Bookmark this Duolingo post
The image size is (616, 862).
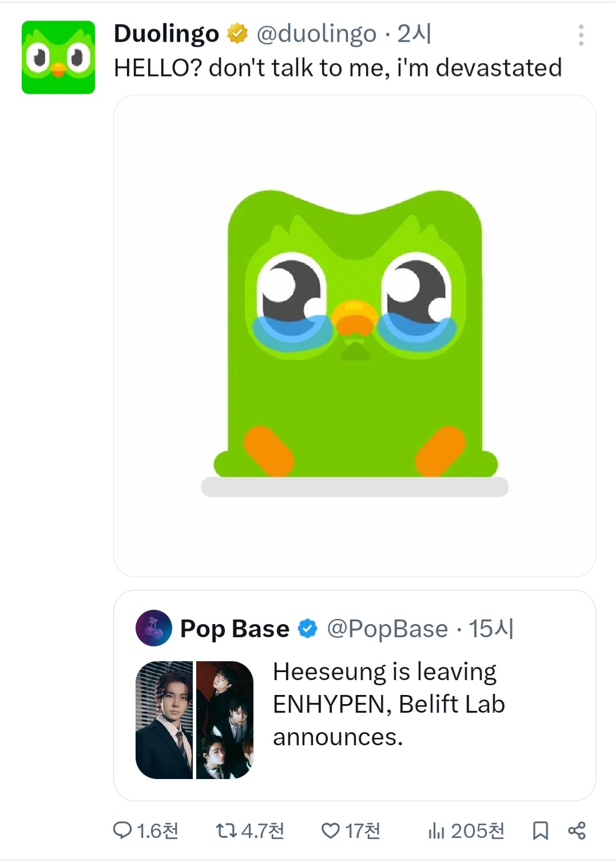click(540, 830)
